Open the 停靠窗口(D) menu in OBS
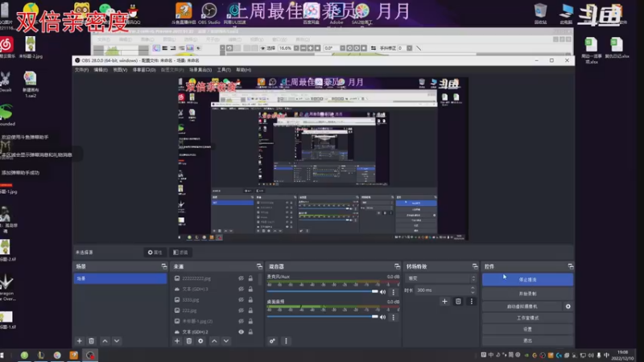644x362 pixels. 144,70
